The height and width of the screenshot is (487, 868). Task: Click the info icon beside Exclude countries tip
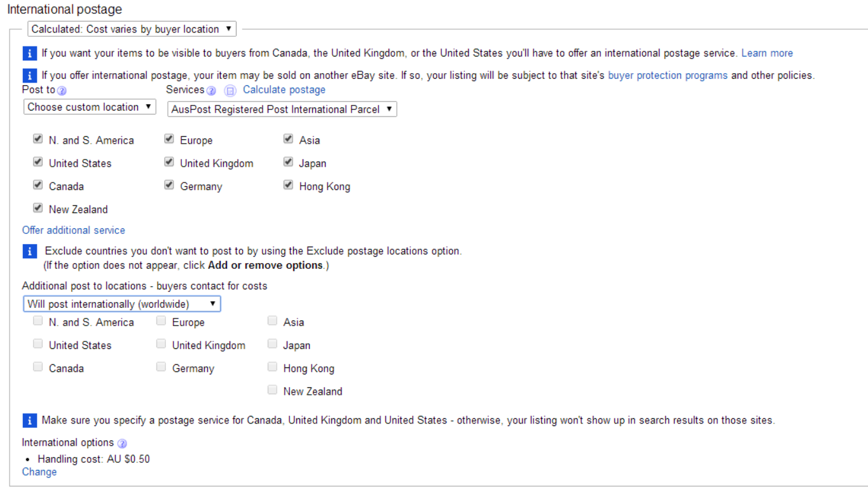coord(29,252)
